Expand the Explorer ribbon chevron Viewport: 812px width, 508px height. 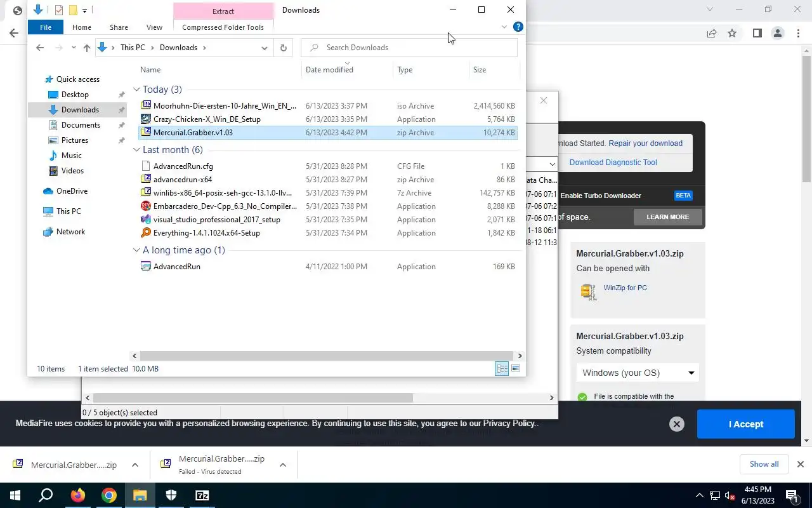click(504, 27)
